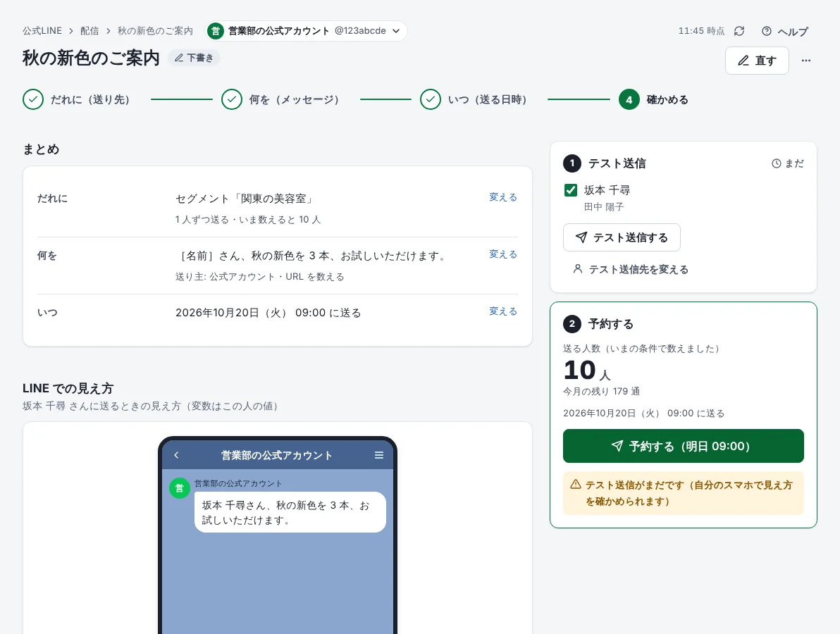Click green 営 avatar in the chat preview
The width and height of the screenshot is (840, 634).
click(180, 487)
